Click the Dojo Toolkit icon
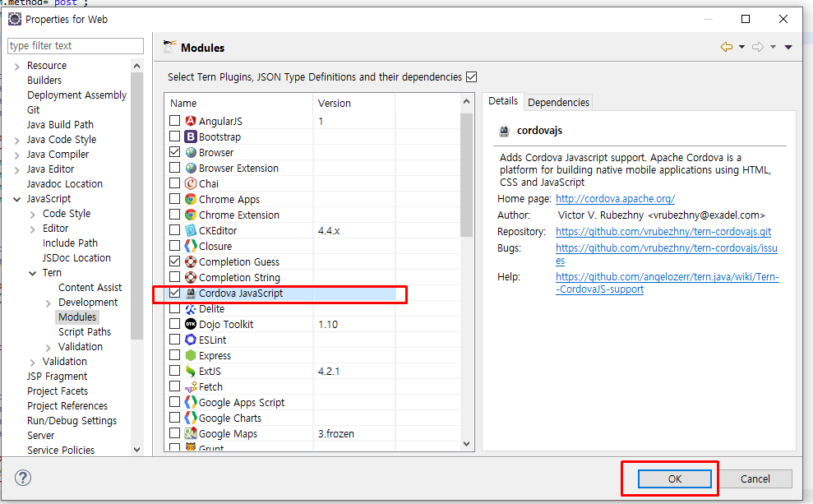Image resolution: width=813 pixels, height=504 pixels. click(191, 324)
